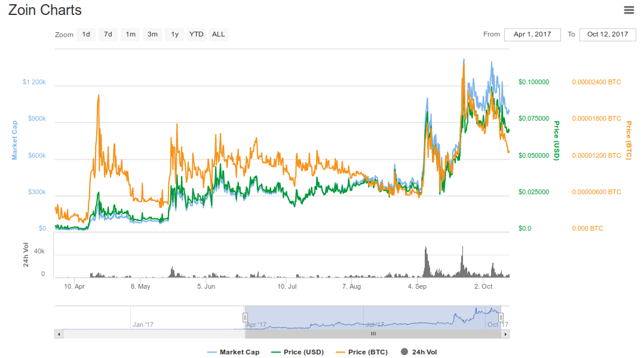Click the 24h Vol axis title
Screen dimensions: 644x358
(26, 255)
